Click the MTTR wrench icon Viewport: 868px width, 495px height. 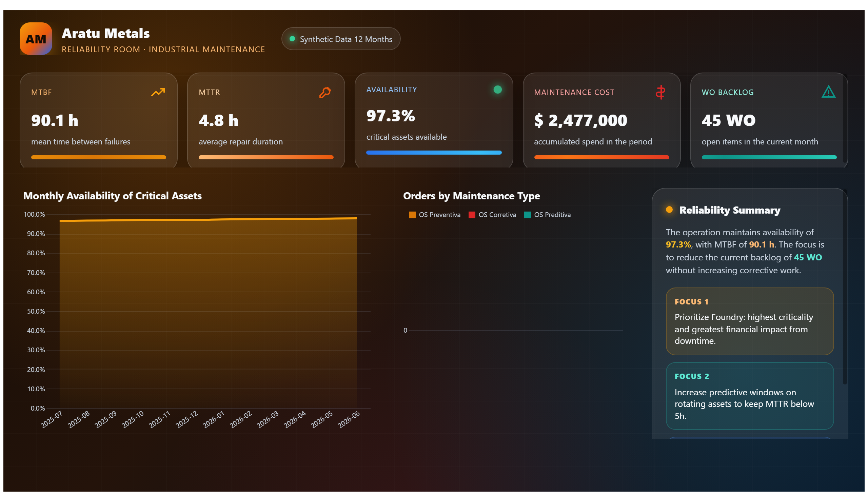pos(325,93)
